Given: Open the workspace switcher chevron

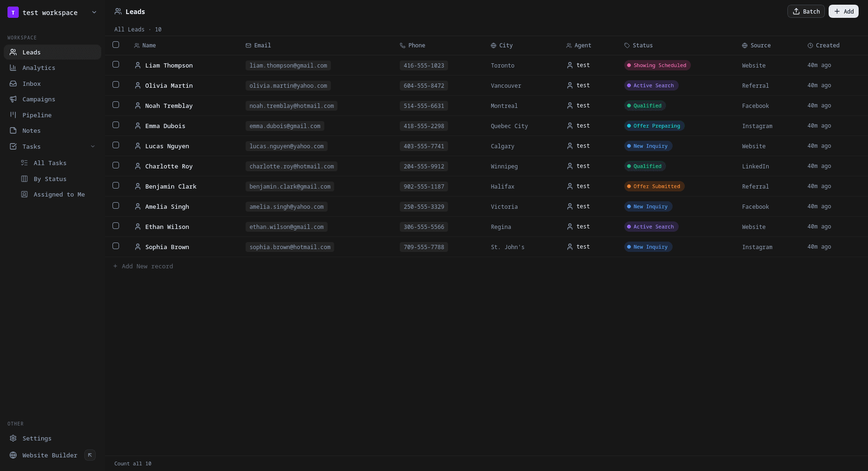Looking at the screenshot, I should (x=94, y=12).
